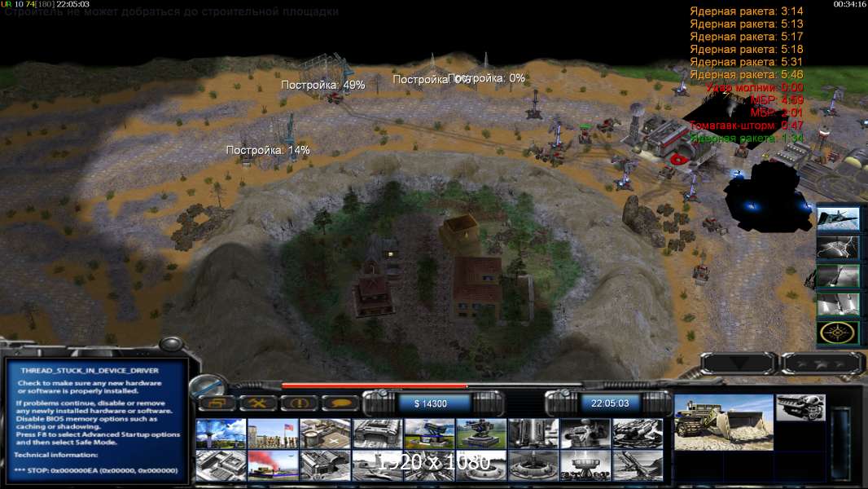
Task: Select greyed-out radial star-shaped structure icon
Action: 429,465
